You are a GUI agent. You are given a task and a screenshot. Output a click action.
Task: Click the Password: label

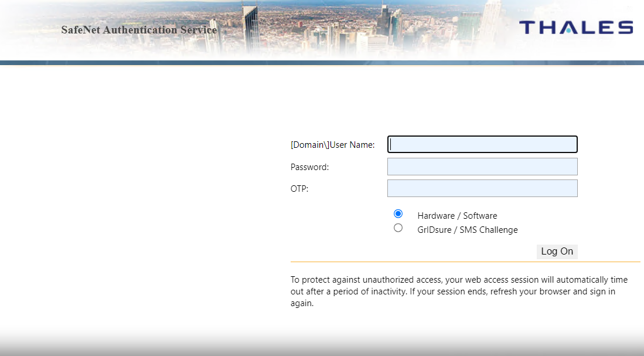[309, 167]
